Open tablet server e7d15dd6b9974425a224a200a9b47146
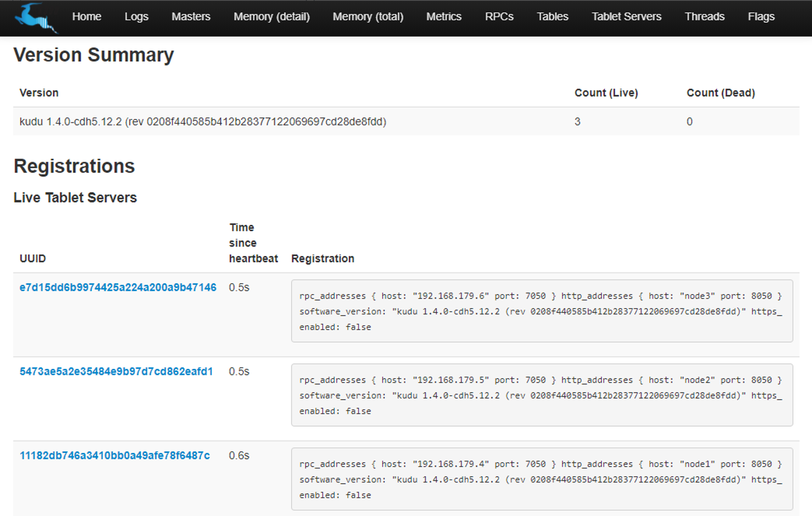Image resolution: width=812 pixels, height=516 pixels. pyautogui.click(x=118, y=287)
